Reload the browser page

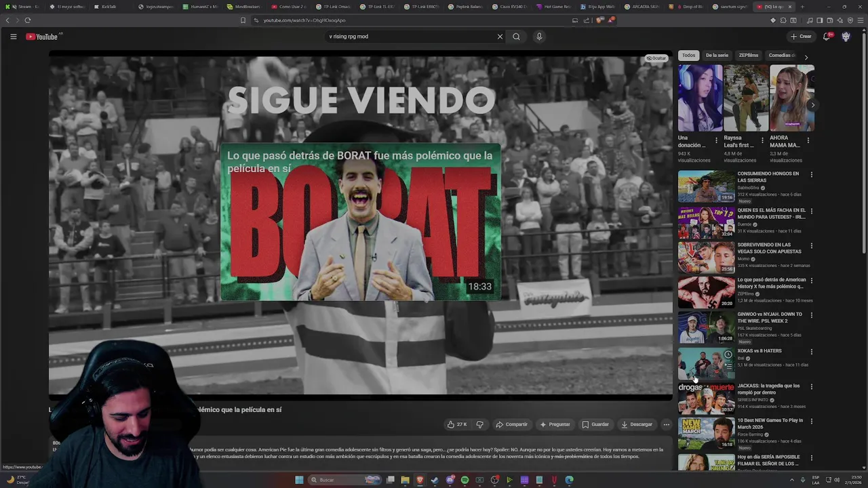[x=28, y=20]
